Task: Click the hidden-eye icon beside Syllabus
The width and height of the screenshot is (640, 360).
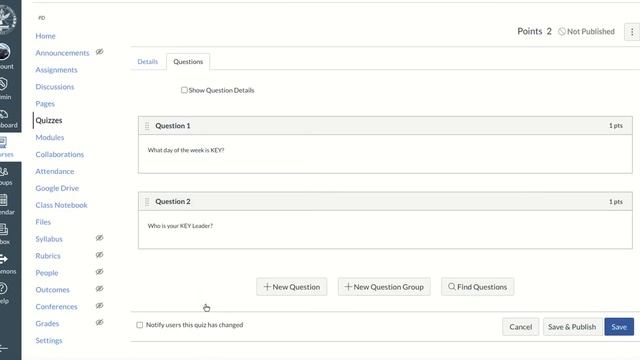Action: point(100,238)
